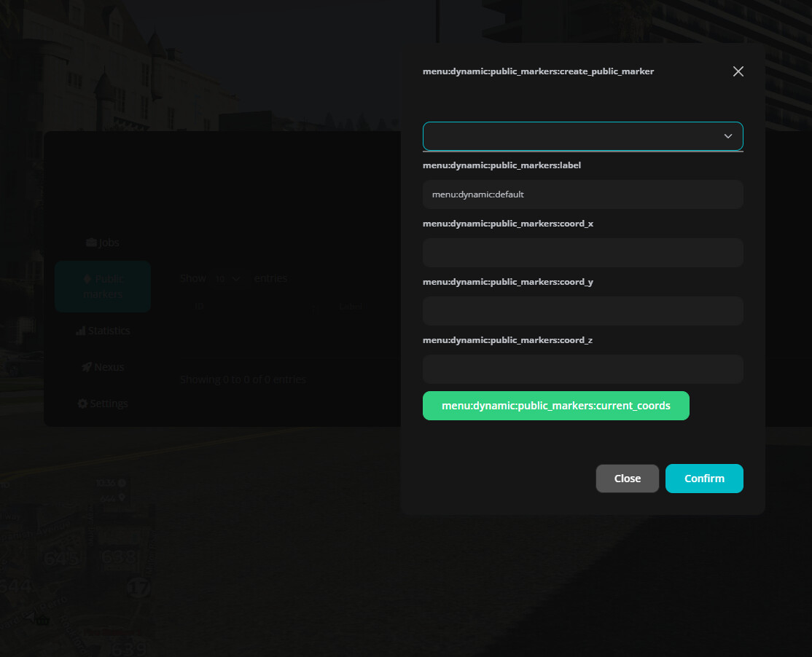Click the gear icon next to Settings
This screenshot has height=657, width=812.
83,404
